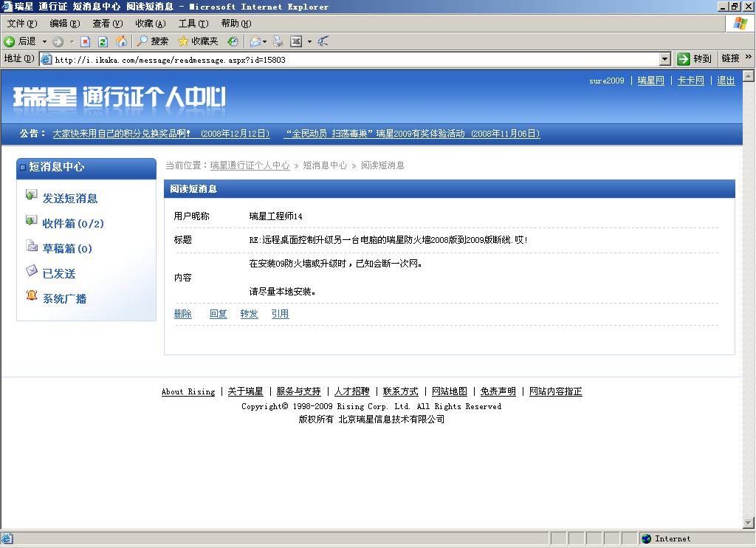756x548 pixels.
Task: Click the Internet zone status bar icon
Action: click(647, 539)
